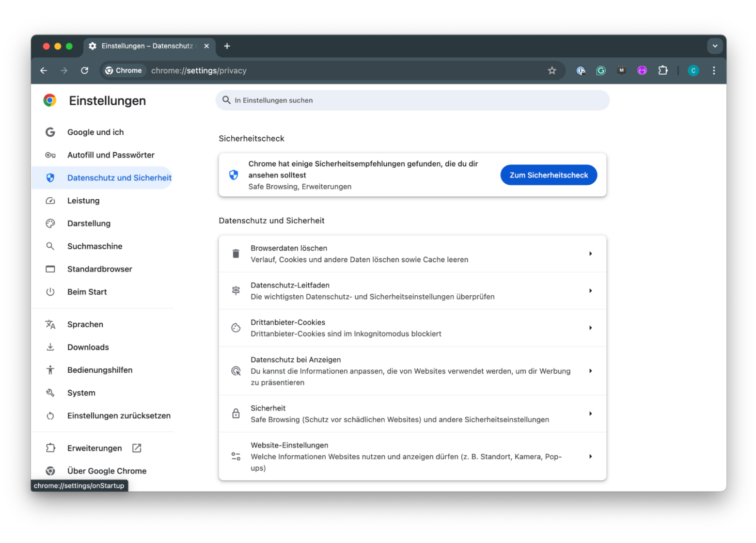Screen dimensions: 756x543
Task: Click the 'Zum Sicherheitscheck' button
Action: coord(549,175)
